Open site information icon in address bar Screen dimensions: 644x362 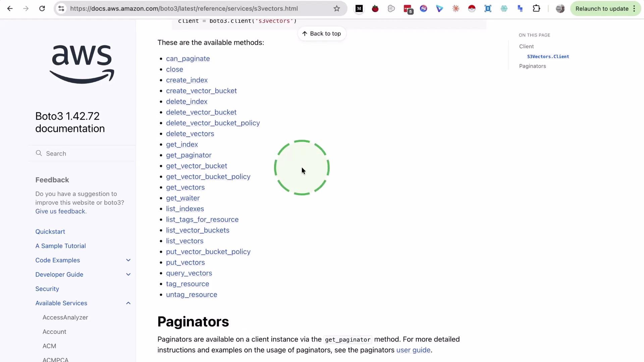[x=61, y=9]
